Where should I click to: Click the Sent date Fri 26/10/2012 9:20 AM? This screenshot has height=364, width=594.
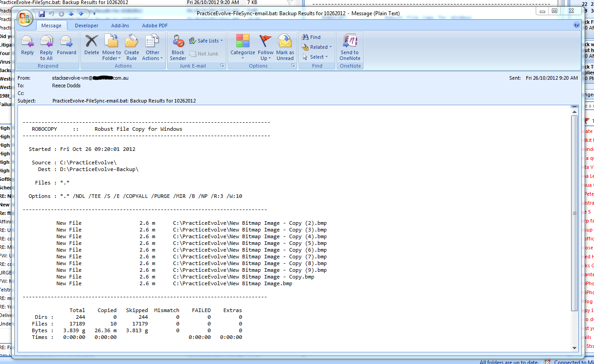[x=552, y=78]
